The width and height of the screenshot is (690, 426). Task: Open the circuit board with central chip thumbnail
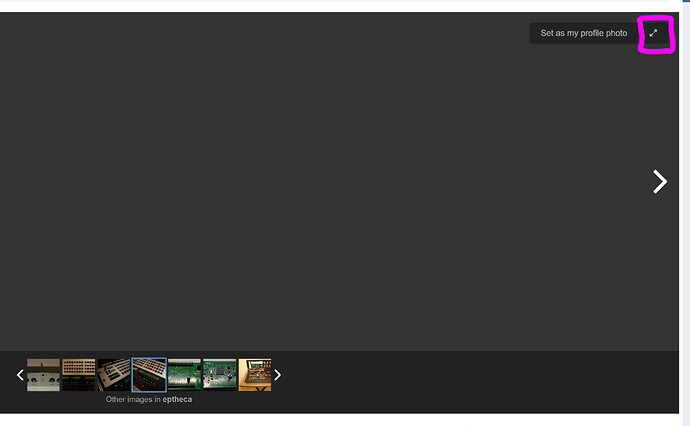(220, 375)
